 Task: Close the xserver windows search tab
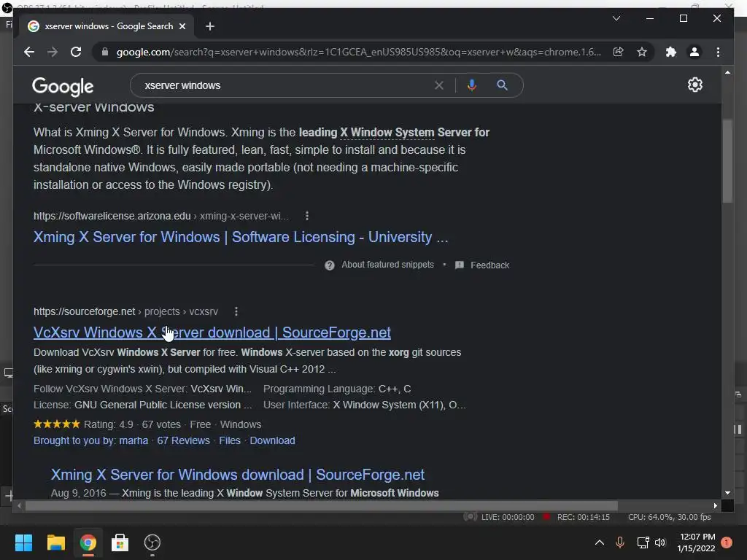point(182,26)
